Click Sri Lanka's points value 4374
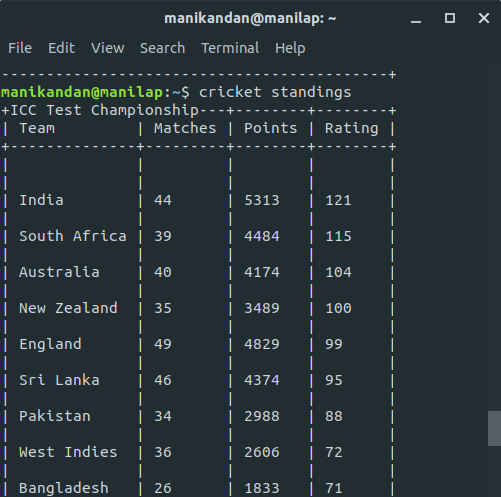Viewport: 501px width, 497px height. (x=262, y=380)
